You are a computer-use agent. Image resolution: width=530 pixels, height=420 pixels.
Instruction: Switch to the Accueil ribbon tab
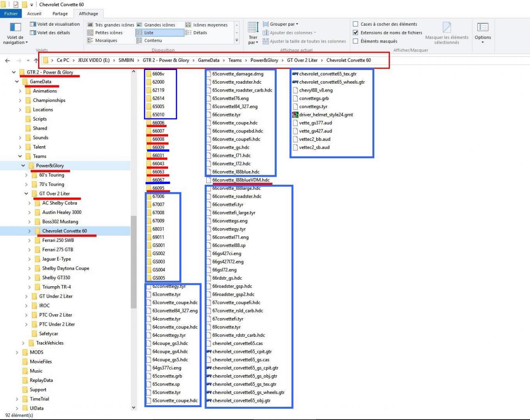pyautogui.click(x=34, y=14)
